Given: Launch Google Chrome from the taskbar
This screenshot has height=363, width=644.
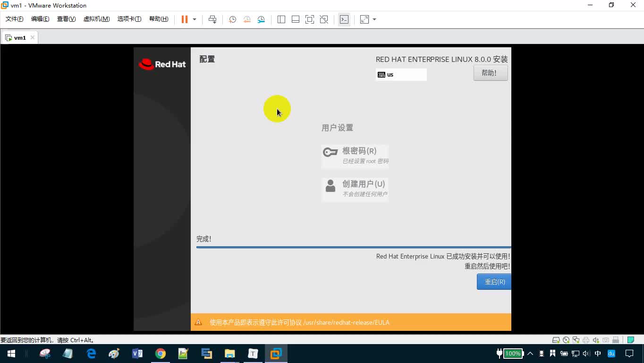Looking at the screenshot, I should point(161,354).
